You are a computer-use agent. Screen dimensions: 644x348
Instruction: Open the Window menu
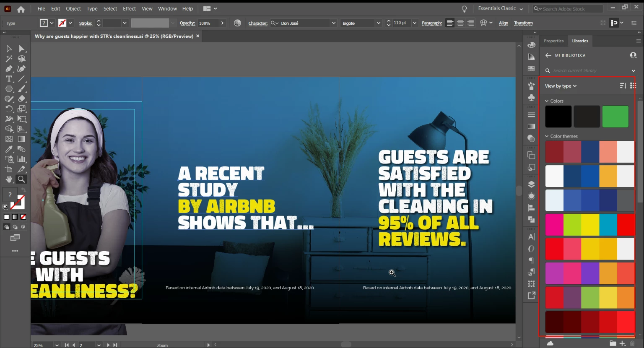(x=167, y=8)
